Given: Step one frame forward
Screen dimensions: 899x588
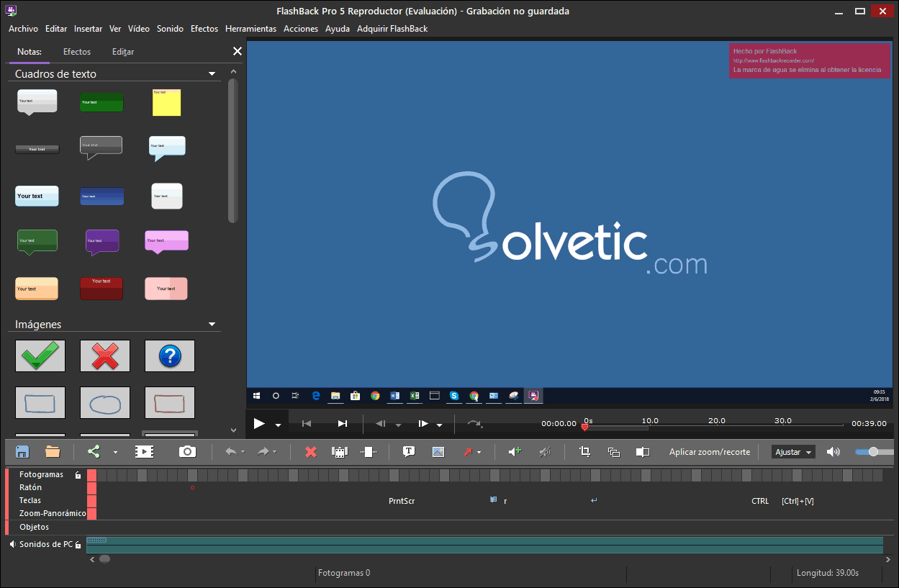Looking at the screenshot, I should (423, 424).
